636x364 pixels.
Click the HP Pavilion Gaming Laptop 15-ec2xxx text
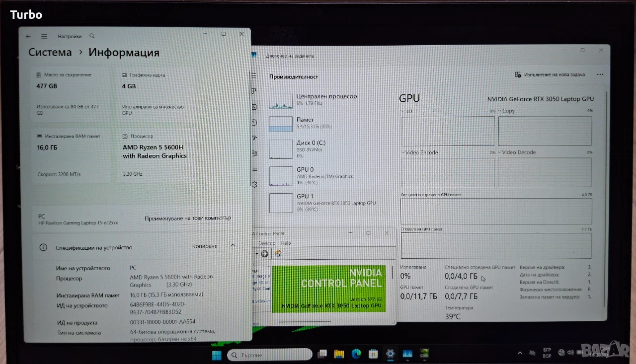pos(79,223)
